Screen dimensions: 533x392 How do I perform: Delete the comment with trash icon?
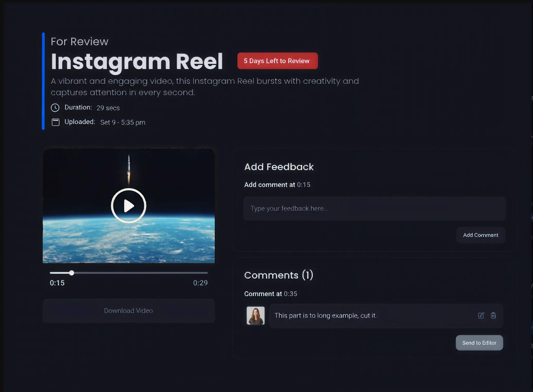point(493,316)
